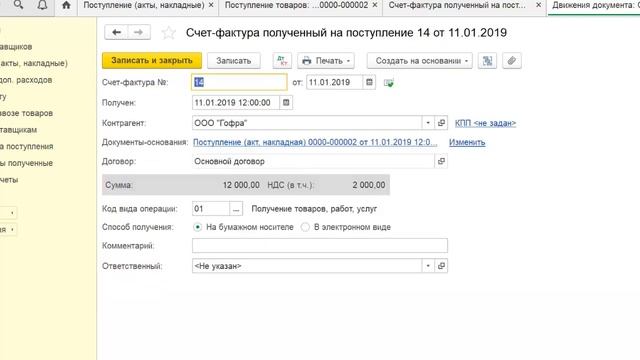
Task: Switch to Движения документа tab
Action: click(594, 5)
